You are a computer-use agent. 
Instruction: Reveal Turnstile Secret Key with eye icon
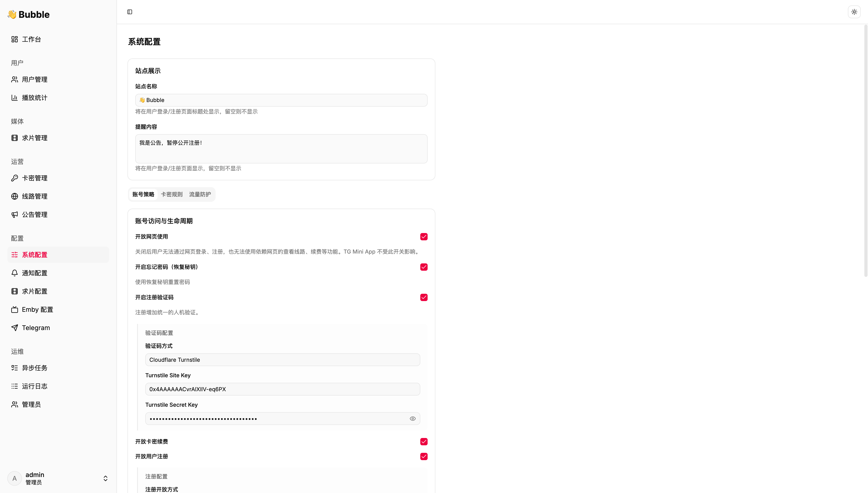click(412, 419)
